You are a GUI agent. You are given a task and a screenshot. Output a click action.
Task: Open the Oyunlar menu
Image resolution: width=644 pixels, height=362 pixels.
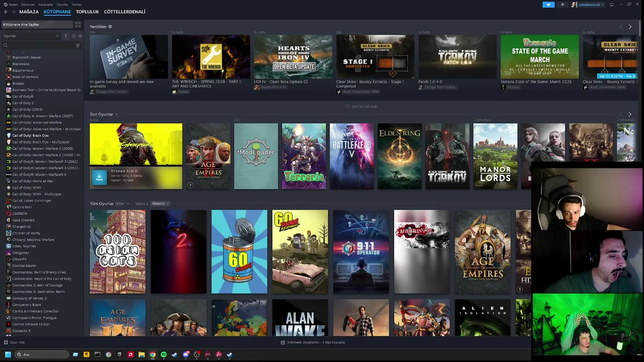[x=62, y=5]
